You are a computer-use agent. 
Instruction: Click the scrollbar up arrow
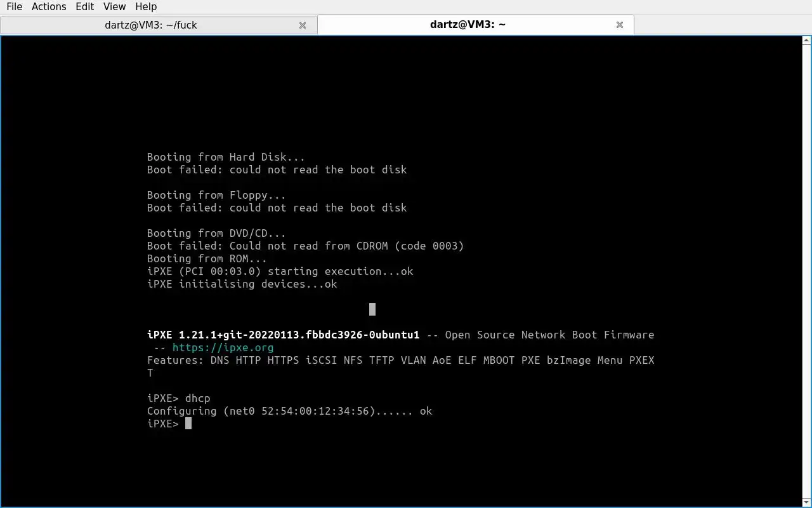pos(807,41)
